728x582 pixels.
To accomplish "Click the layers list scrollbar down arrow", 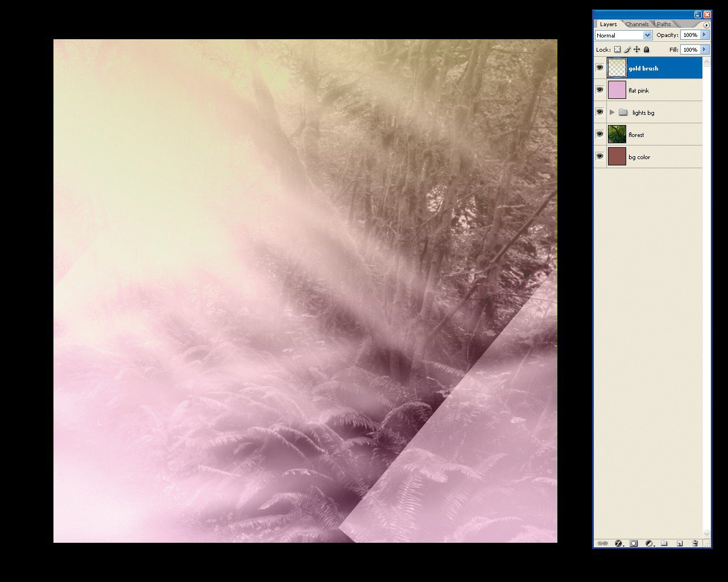I will click(706, 534).
